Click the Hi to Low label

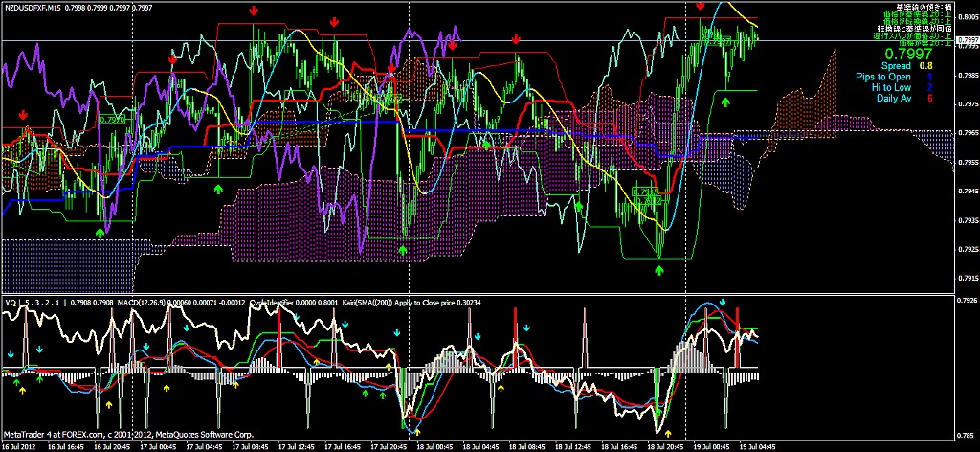893,87
